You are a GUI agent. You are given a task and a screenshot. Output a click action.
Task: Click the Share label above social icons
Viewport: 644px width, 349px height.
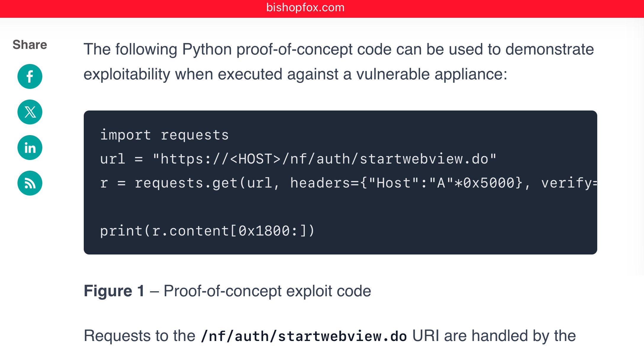30,45
